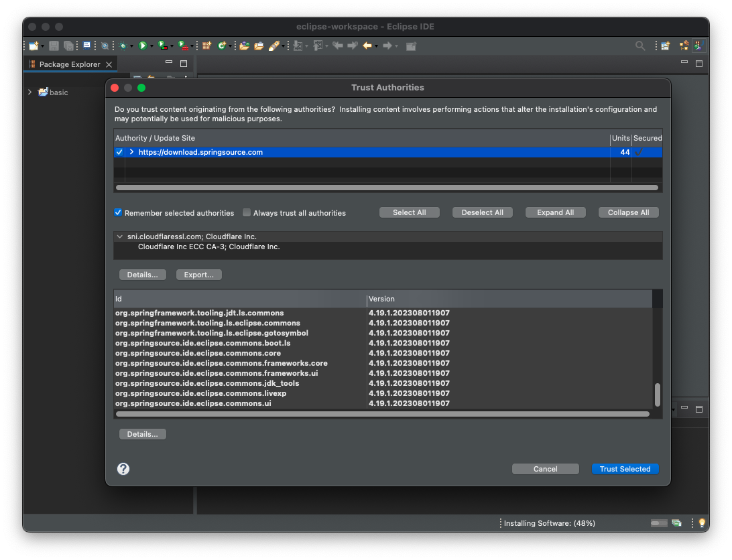The height and width of the screenshot is (560, 732).
Task: Toggle Skip All Breakpoints icon
Action: pos(105,46)
